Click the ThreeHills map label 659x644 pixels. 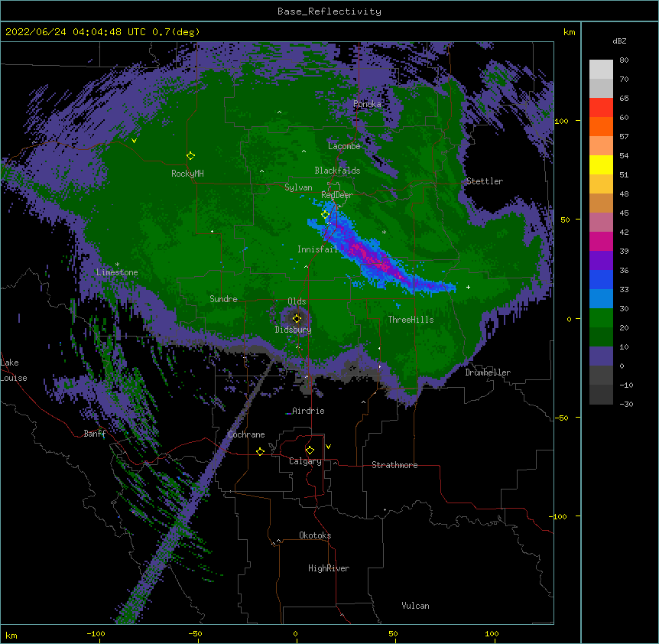[x=411, y=320]
